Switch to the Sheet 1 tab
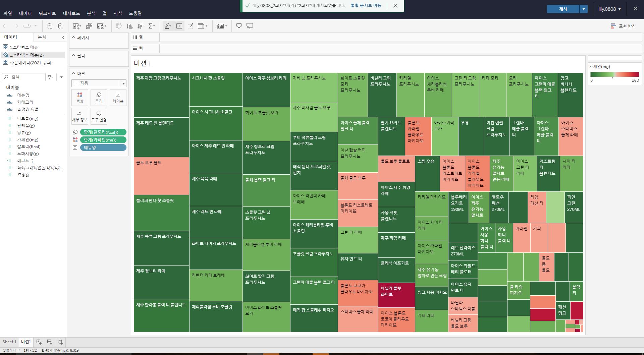Screen dimensions: 644x355 (x=9, y=342)
